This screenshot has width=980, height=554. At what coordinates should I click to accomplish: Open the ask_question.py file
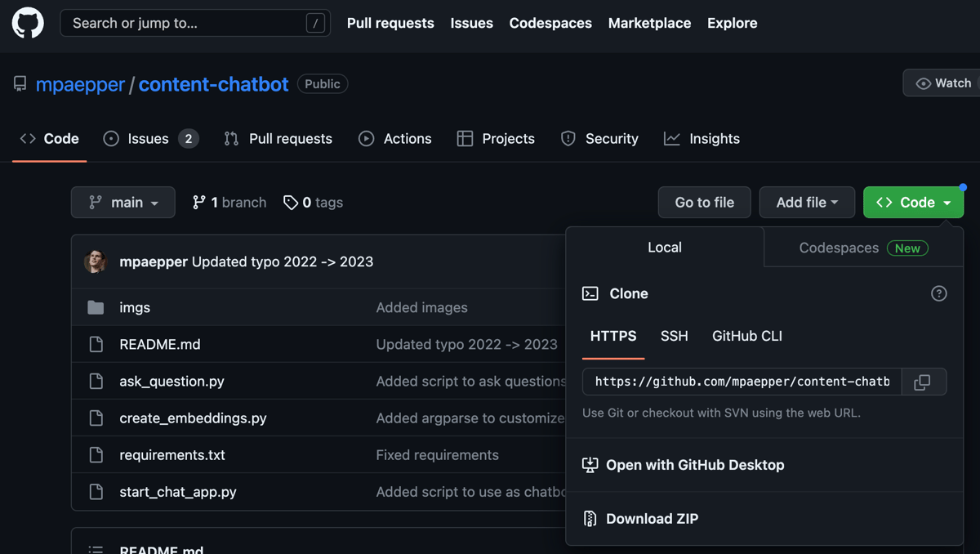tap(171, 381)
